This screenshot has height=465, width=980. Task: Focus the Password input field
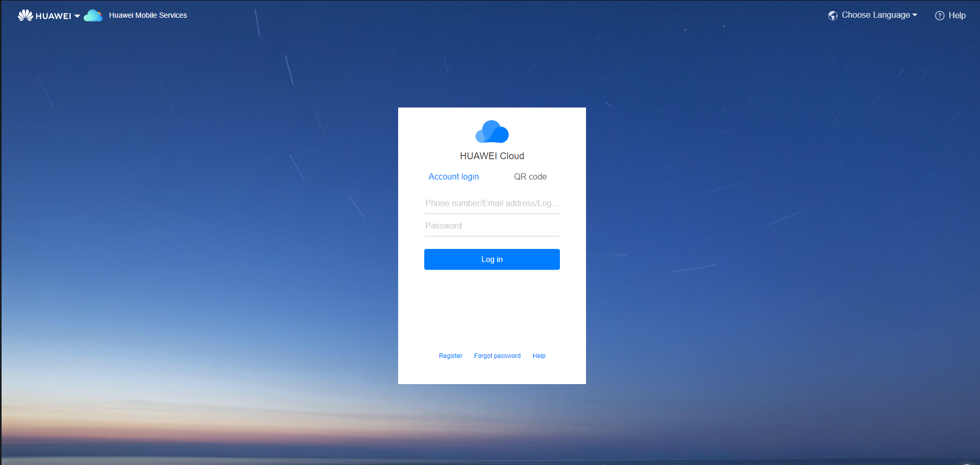[492, 225]
